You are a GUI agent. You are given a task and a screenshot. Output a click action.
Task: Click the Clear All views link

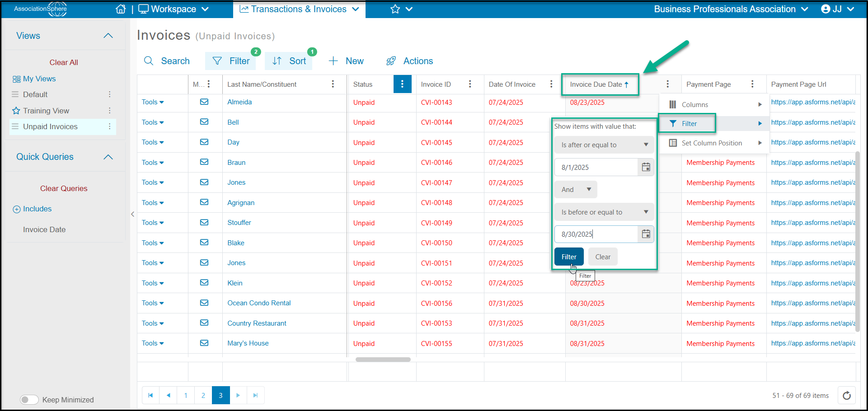pos(64,62)
